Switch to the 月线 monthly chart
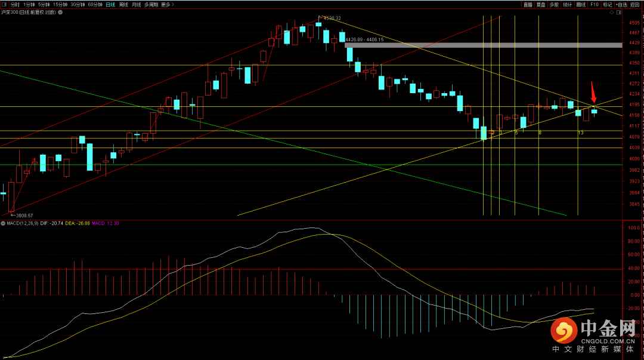The width and height of the screenshot is (644, 360). coord(137,5)
